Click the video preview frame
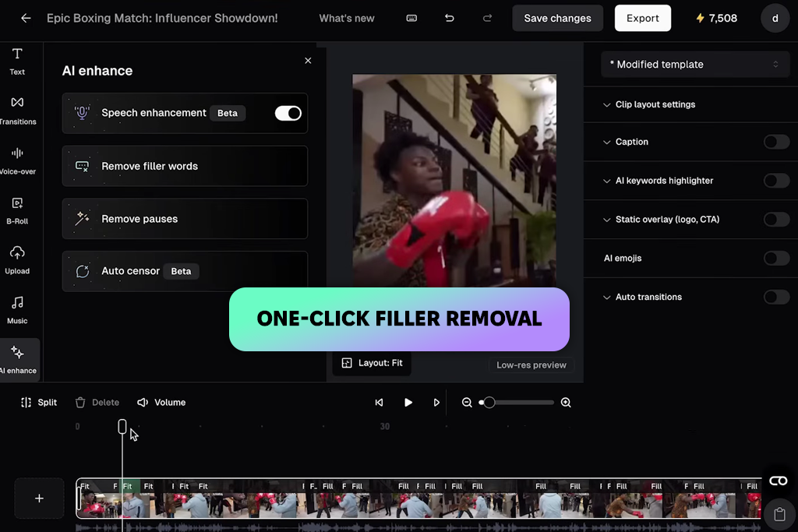Viewport: 798px width, 532px height. tap(454, 181)
